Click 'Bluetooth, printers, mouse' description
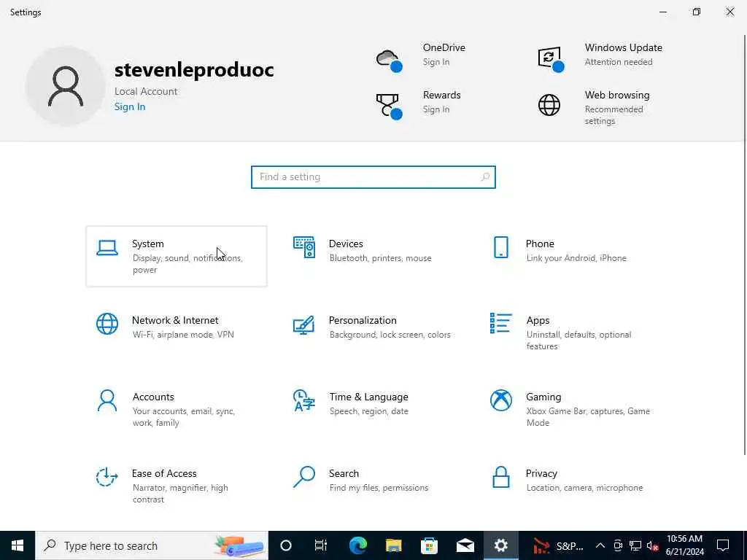 coord(380,258)
